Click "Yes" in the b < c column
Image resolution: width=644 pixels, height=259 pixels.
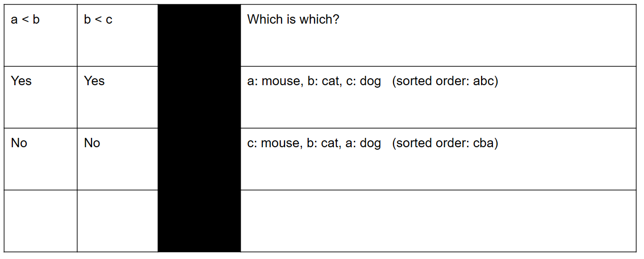point(94,81)
